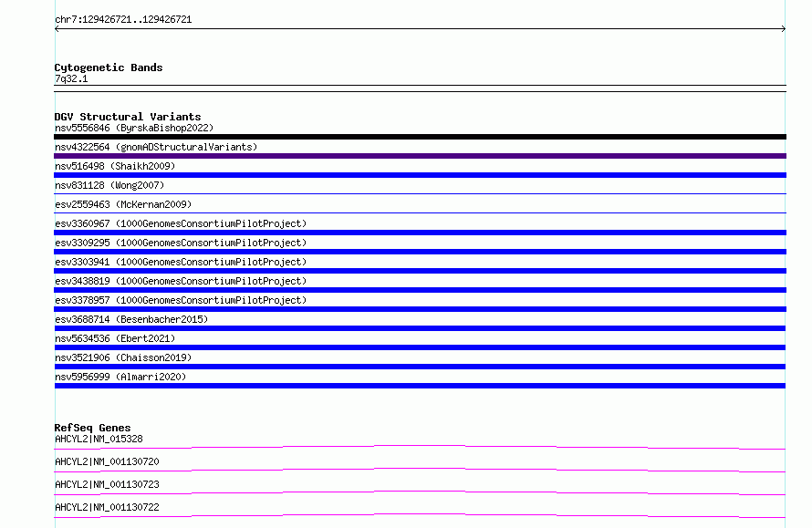Click the purple bar under nsv4322564

point(420,156)
